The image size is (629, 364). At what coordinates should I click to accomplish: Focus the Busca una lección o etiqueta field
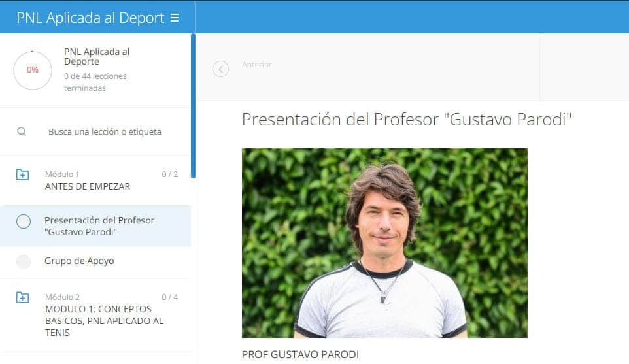(x=105, y=131)
